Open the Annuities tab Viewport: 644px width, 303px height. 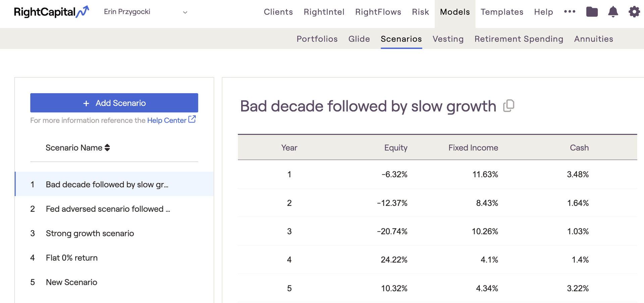tap(593, 39)
